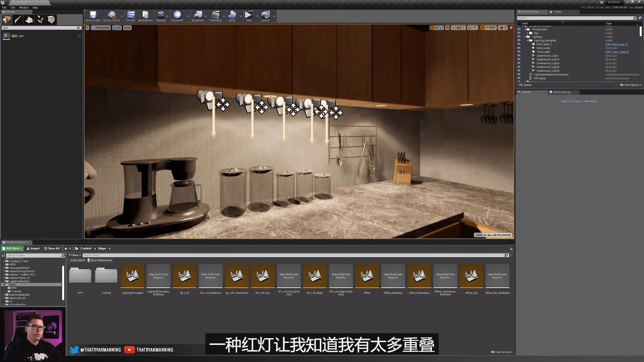Screen dimensions: 644x362
Task: Select the rotate gizmo tool in viewport
Action: click(437, 27)
